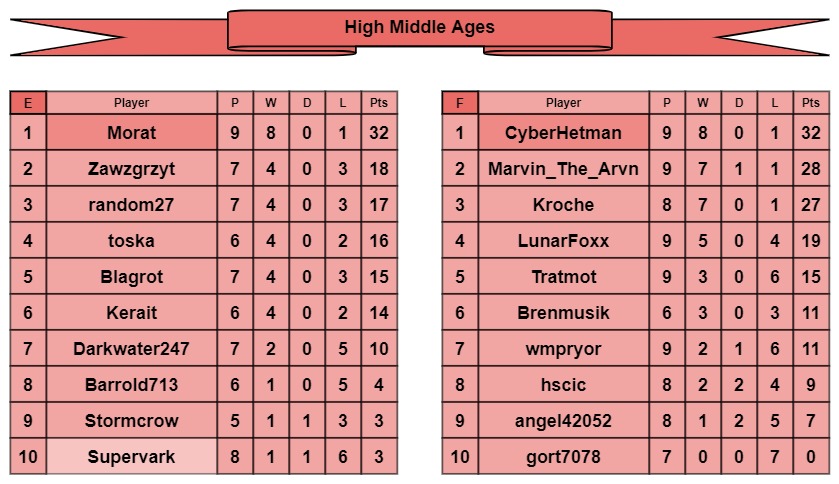Image resolution: width=839 pixels, height=484 pixels.
Task: Select CyberHetman in group F
Action: coord(563,133)
